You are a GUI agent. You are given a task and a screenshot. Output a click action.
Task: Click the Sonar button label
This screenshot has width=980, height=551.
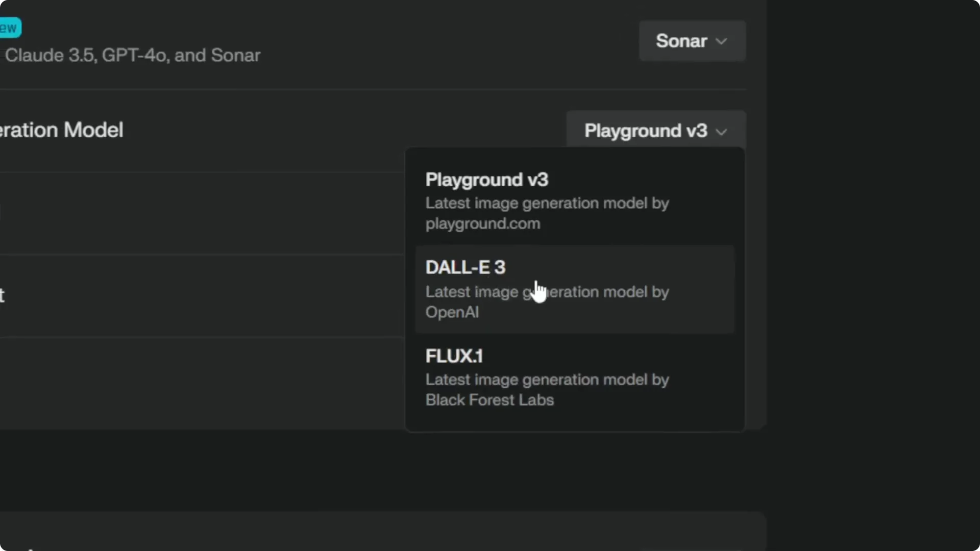tap(682, 41)
